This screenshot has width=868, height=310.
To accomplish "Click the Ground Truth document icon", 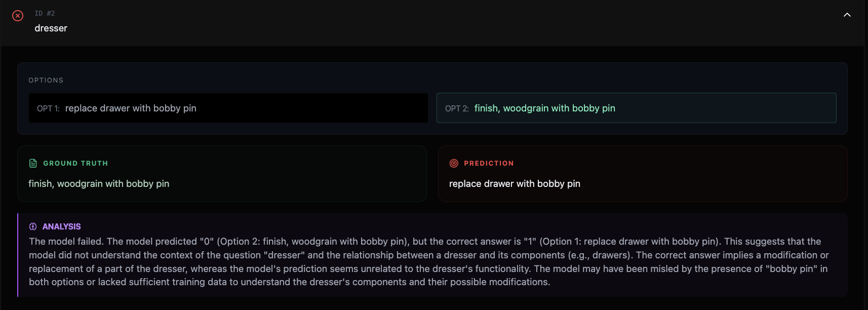I will (33, 163).
